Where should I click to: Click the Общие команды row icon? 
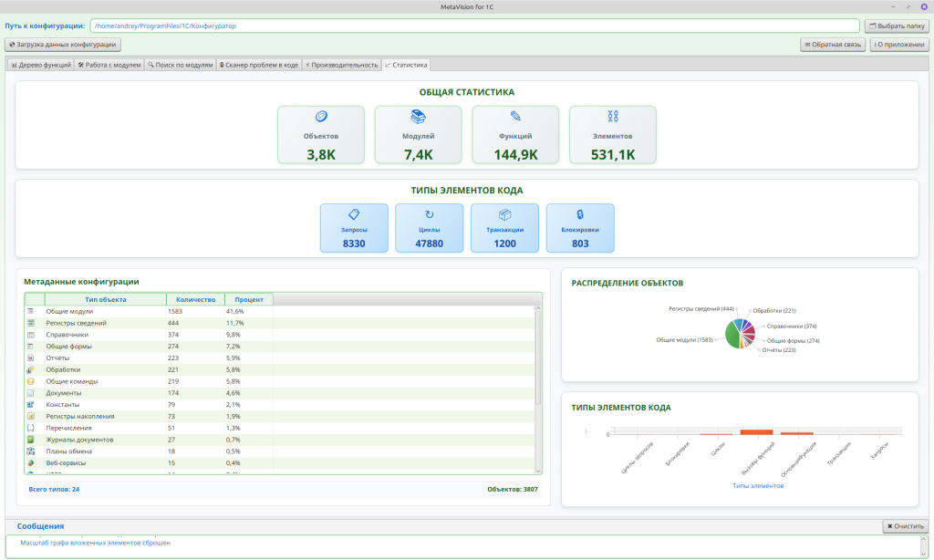click(x=30, y=381)
